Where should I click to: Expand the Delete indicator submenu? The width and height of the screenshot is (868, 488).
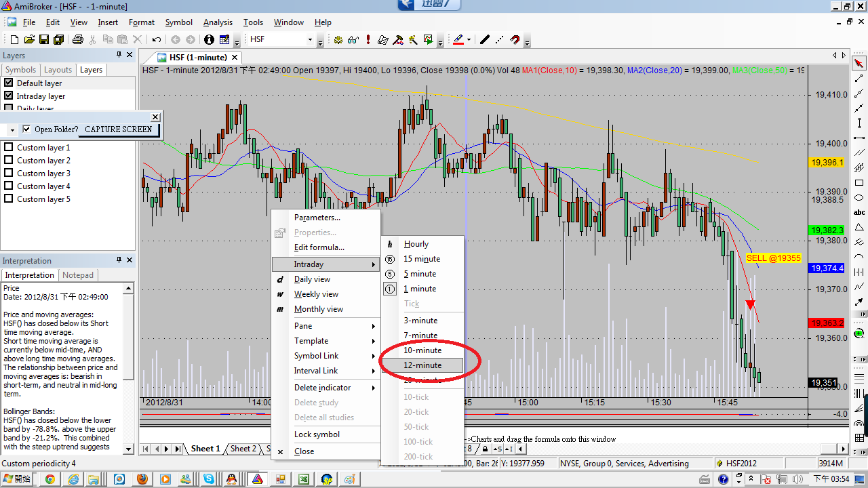coord(325,387)
